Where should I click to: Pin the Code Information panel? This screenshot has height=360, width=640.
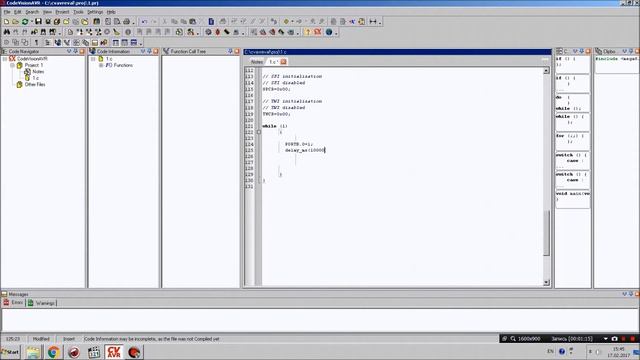[x=149, y=51]
